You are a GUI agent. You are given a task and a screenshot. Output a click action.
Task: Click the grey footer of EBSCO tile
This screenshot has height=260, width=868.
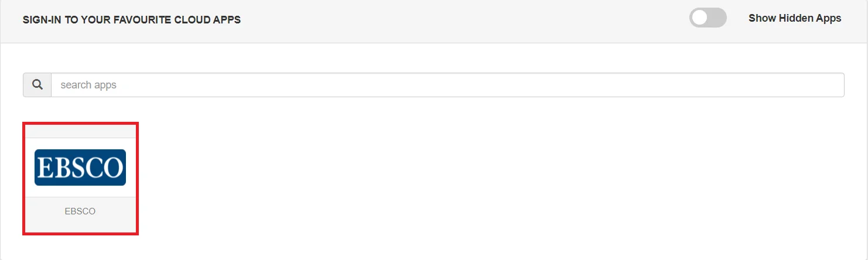pyautogui.click(x=80, y=215)
